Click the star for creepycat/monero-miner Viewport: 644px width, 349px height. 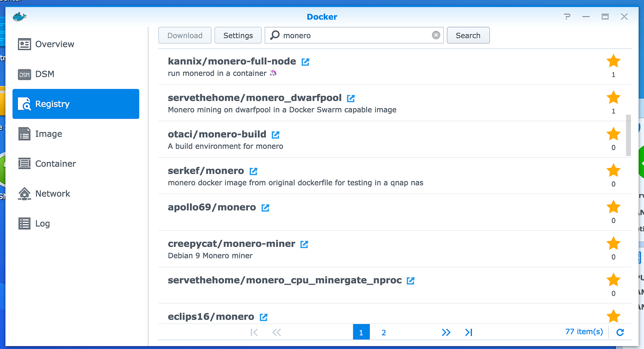(x=614, y=243)
